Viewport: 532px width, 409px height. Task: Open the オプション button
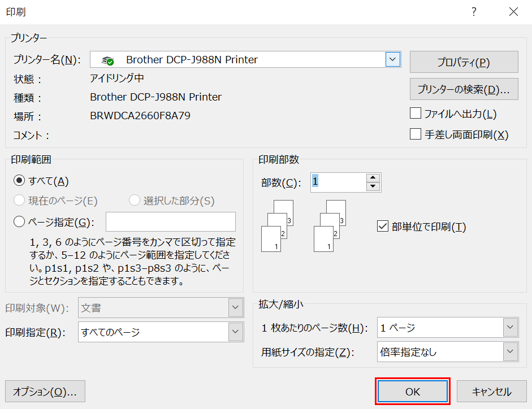(x=45, y=391)
